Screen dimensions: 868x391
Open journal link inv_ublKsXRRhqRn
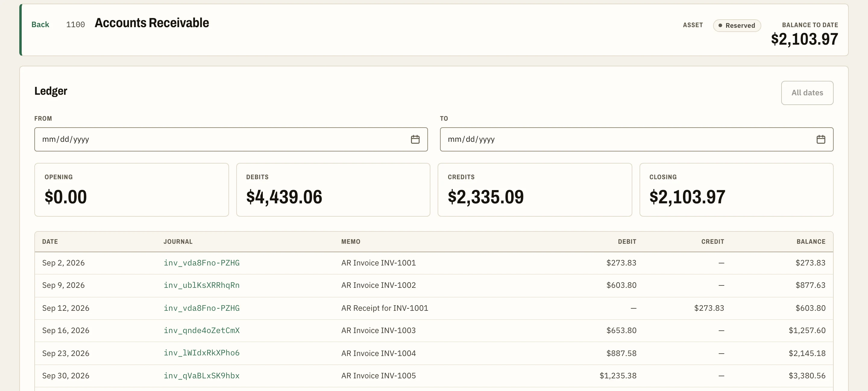202,285
